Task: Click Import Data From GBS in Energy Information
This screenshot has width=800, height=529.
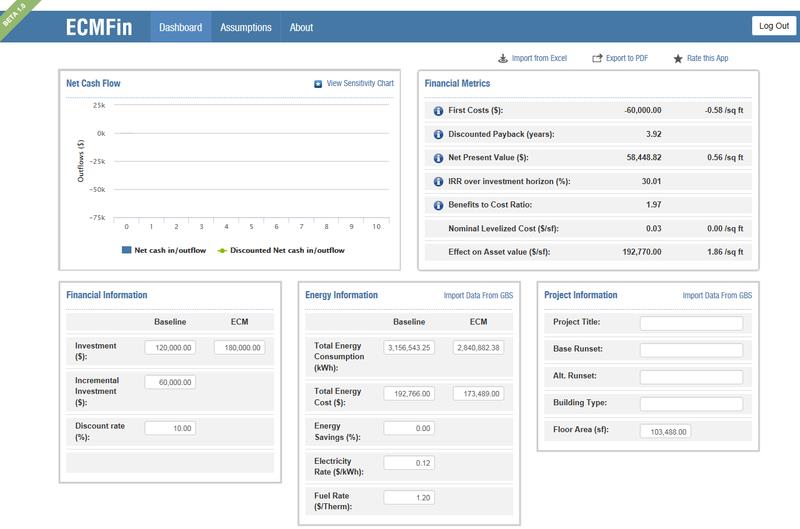Action: click(478, 295)
